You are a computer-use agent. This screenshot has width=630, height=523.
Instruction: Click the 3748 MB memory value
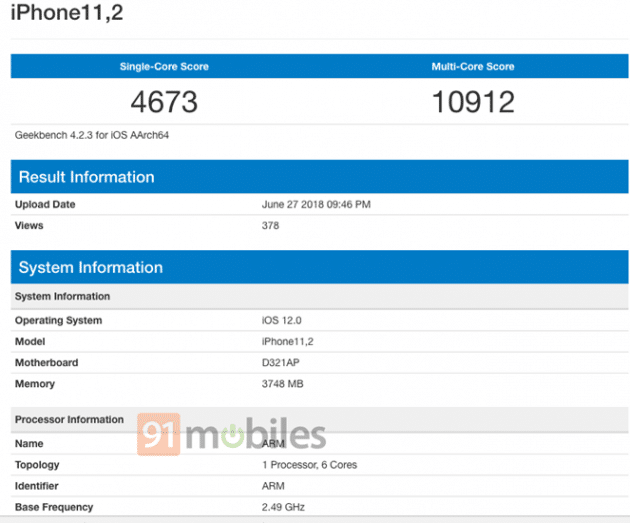click(x=285, y=384)
